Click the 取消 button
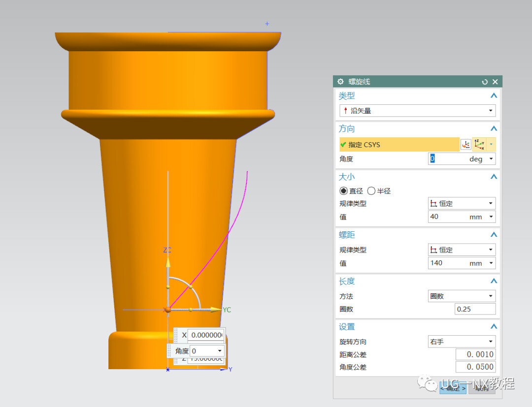This screenshot has width=532, height=407. 482,388
